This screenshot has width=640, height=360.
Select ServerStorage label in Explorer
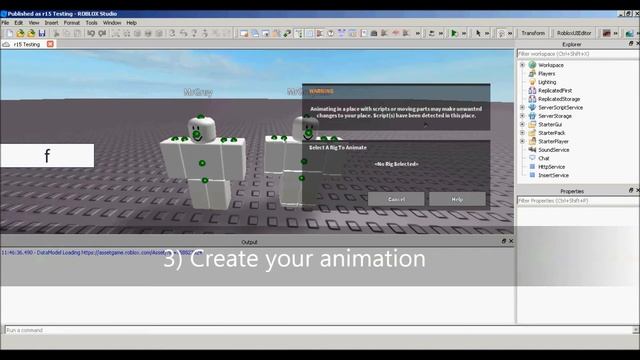coord(555,116)
